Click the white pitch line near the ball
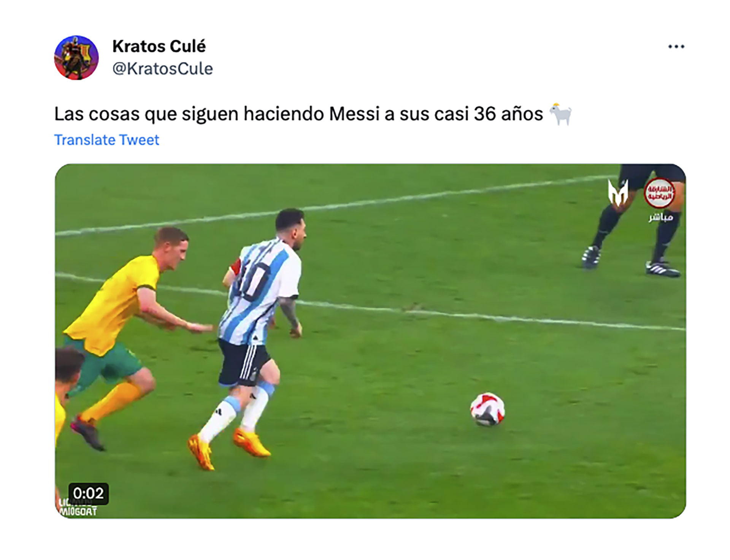 point(494,317)
